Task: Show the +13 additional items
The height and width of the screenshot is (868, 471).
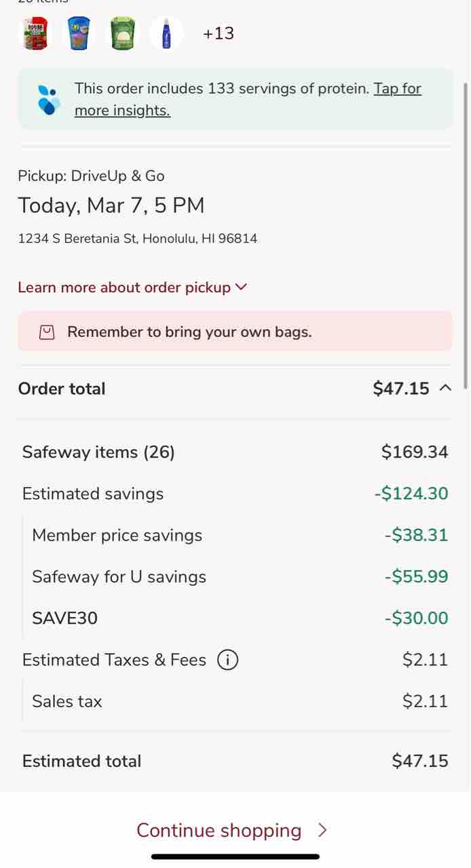Action: pos(218,33)
